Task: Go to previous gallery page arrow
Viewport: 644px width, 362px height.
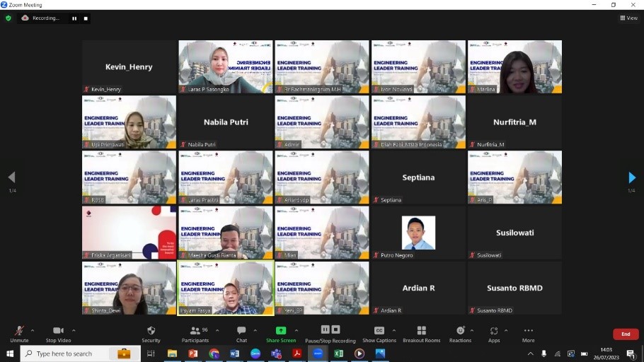Action: pos(12,177)
